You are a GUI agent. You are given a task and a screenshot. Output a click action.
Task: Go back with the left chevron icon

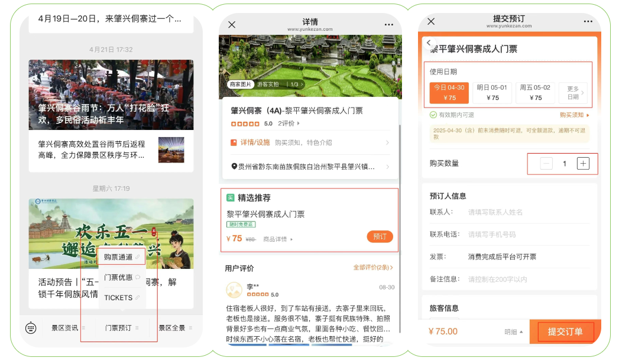click(429, 42)
